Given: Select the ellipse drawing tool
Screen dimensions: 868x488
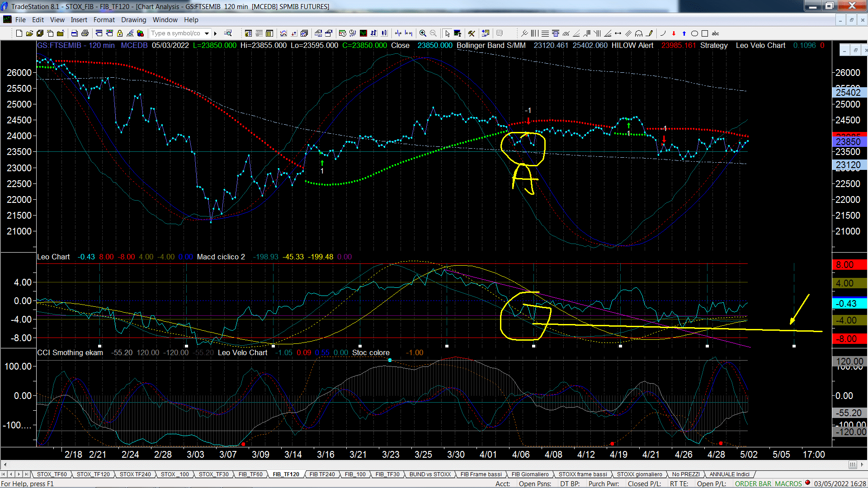Looking at the screenshot, I should [694, 33].
